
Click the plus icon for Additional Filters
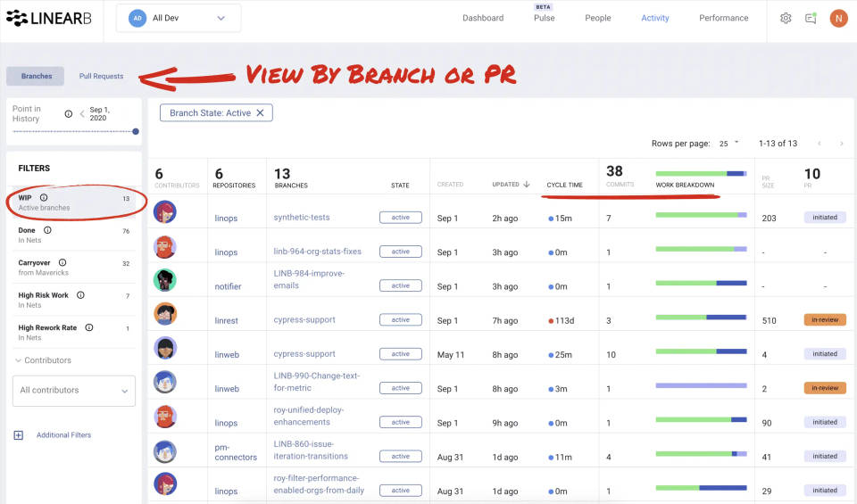pyautogui.click(x=18, y=435)
